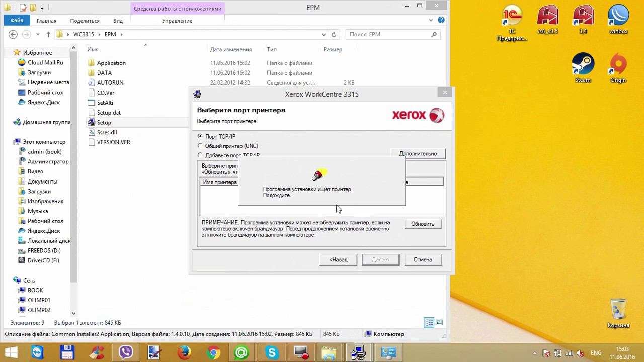Cancel the Xerox installation with Отмена
The image size is (644, 362).
point(423,259)
